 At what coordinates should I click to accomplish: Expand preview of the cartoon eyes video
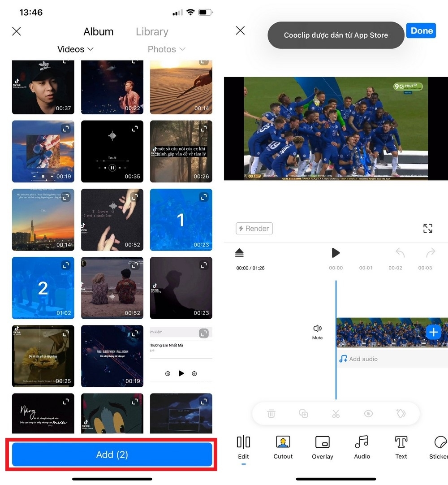coord(135,402)
